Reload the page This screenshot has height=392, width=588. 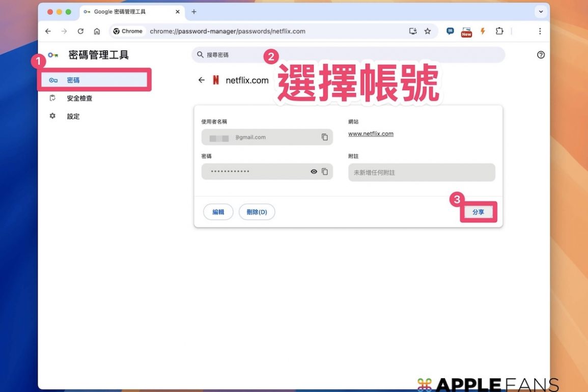80,32
